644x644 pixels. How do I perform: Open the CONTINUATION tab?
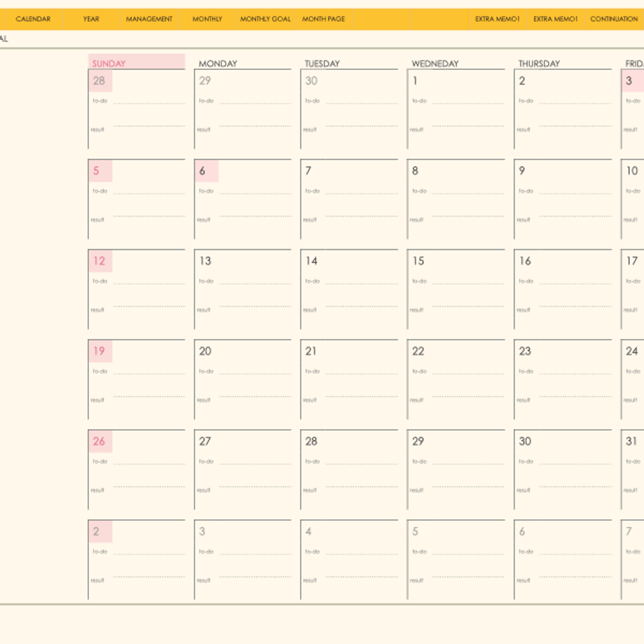(x=614, y=19)
